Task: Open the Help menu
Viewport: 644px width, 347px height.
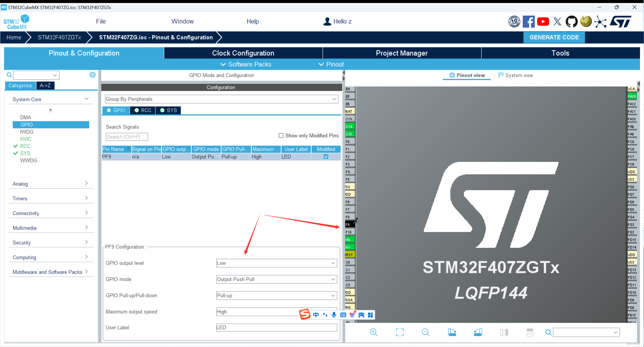Action: [253, 21]
